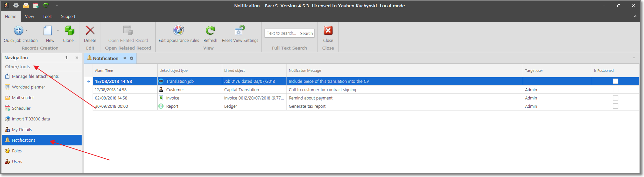The height and width of the screenshot is (177, 644).
Task: Click Open Related Record icon
Action: click(128, 30)
